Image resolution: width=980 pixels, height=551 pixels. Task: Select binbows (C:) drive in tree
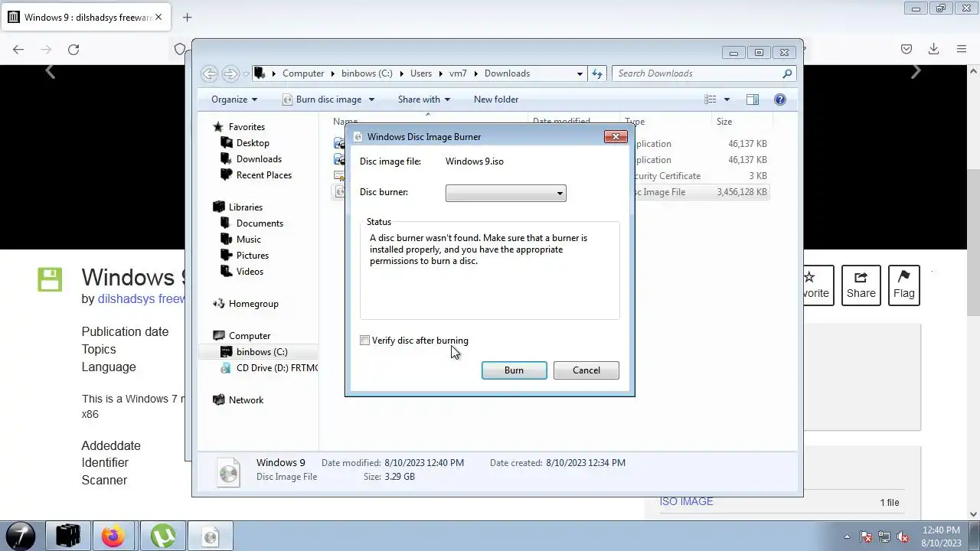pyautogui.click(x=262, y=352)
